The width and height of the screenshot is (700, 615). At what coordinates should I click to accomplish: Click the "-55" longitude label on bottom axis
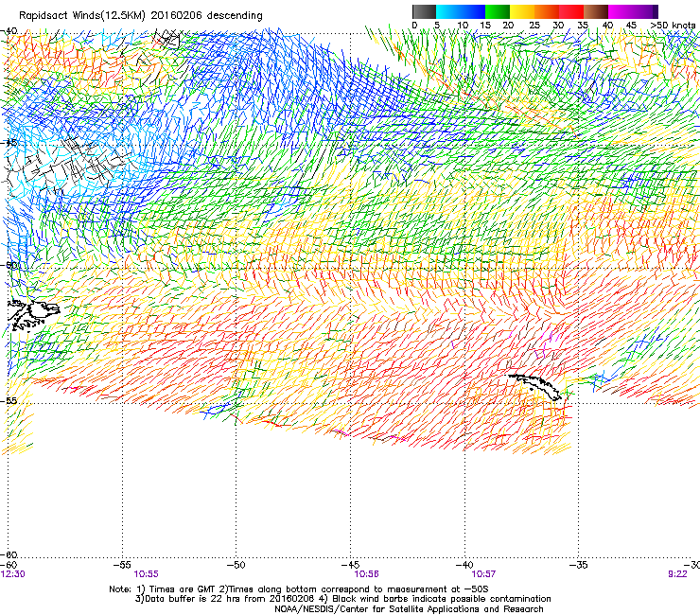coord(123,565)
